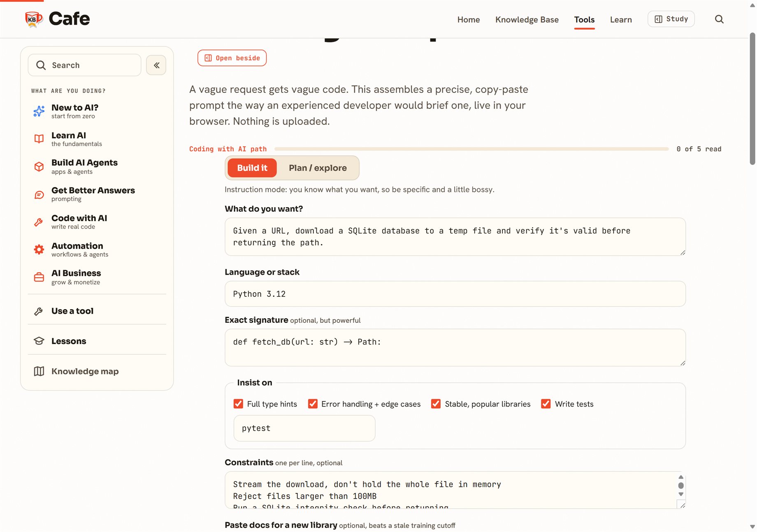757x532 pixels.
Task: Click Constraints textarea scroll down arrow
Action: 681,494
